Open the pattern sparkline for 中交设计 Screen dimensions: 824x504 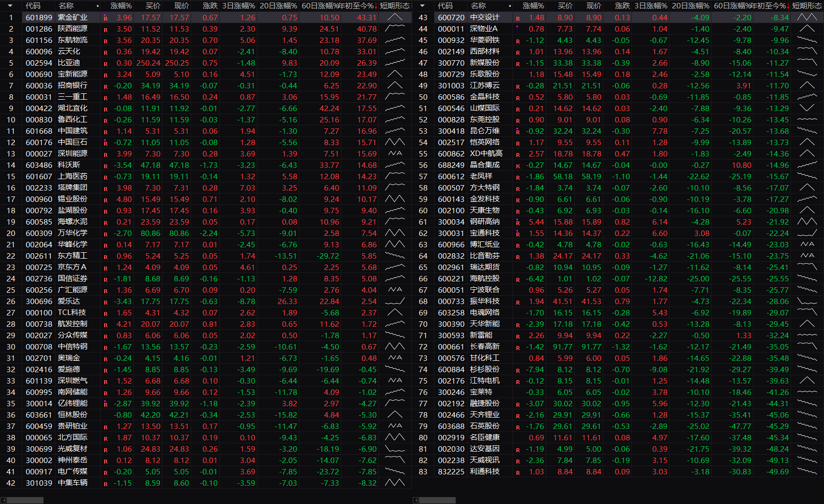pyautogui.click(x=807, y=17)
